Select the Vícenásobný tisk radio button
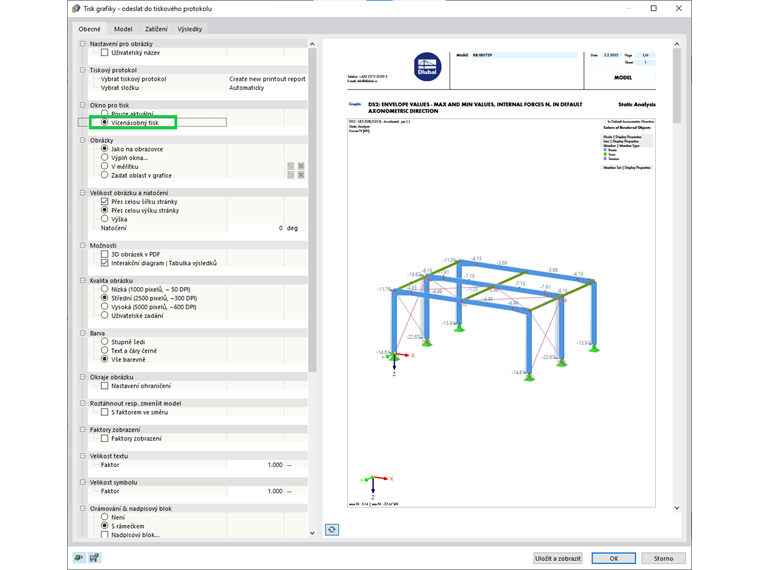Image resolution: width=760 pixels, height=570 pixels. (104, 122)
